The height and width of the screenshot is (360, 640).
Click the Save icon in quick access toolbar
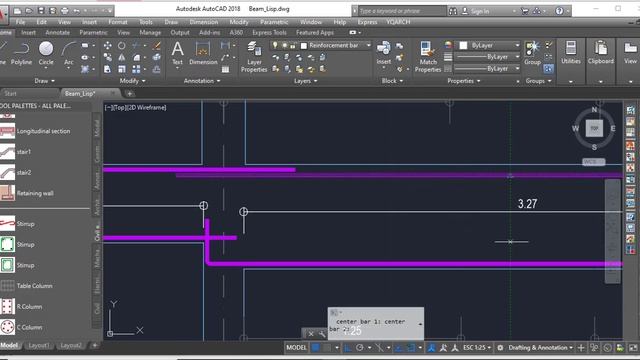(x=41, y=11)
